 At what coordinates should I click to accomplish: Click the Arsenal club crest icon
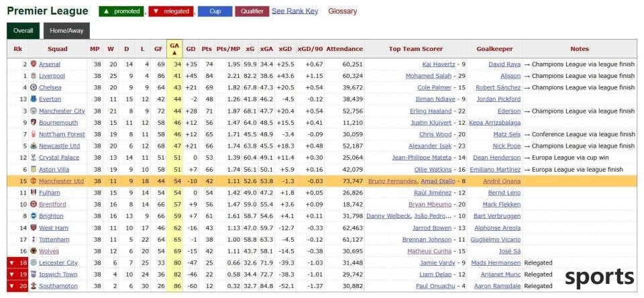click(x=34, y=64)
